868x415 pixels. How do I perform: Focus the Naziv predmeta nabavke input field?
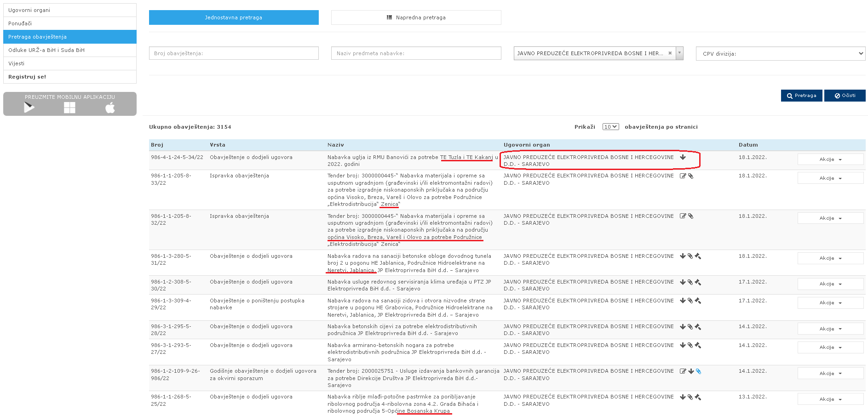coord(416,53)
